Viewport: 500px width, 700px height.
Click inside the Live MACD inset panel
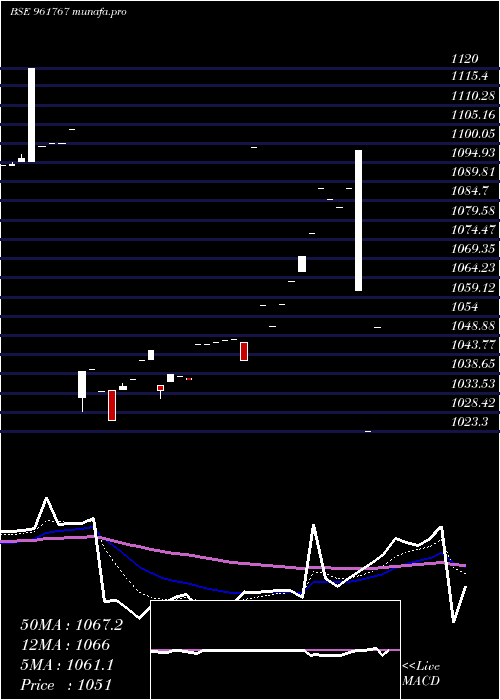(275, 650)
